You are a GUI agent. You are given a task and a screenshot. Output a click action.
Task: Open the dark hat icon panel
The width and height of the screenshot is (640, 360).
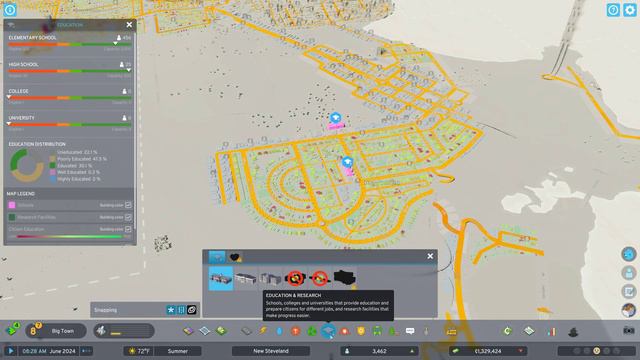pos(573,331)
